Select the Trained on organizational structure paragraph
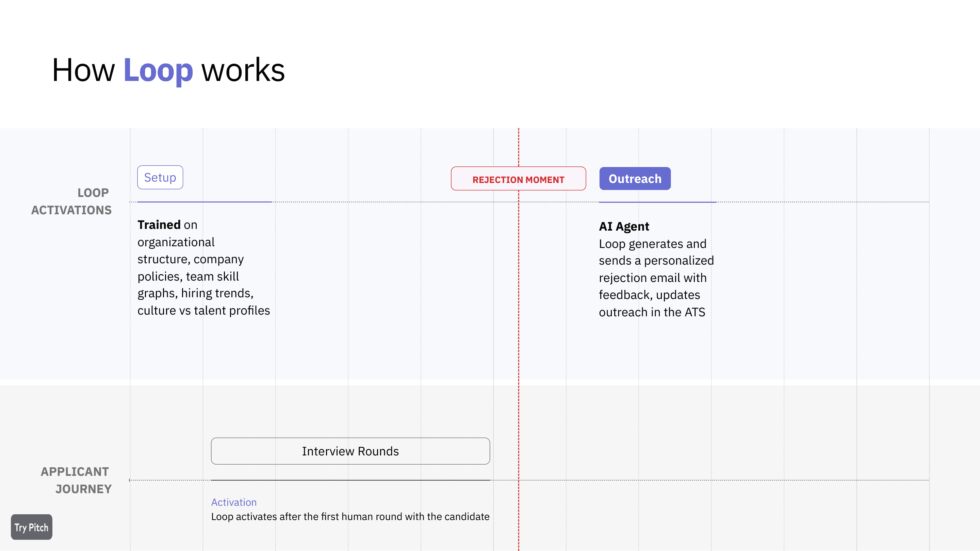The width and height of the screenshot is (980, 551). click(203, 267)
